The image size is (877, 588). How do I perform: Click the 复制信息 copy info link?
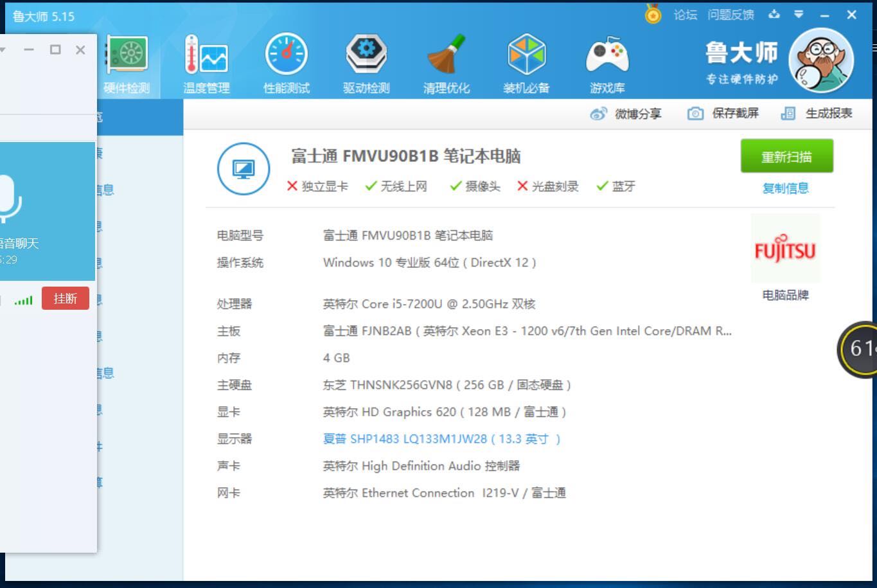click(785, 188)
